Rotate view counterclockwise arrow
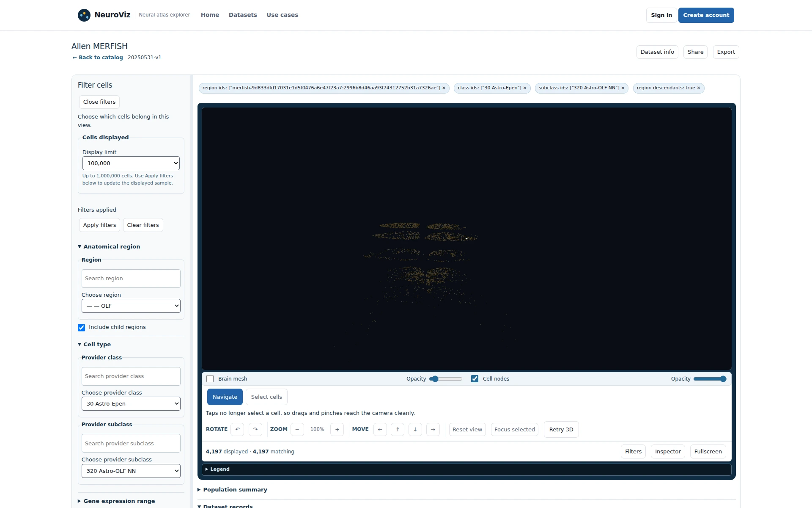 point(238,429)
